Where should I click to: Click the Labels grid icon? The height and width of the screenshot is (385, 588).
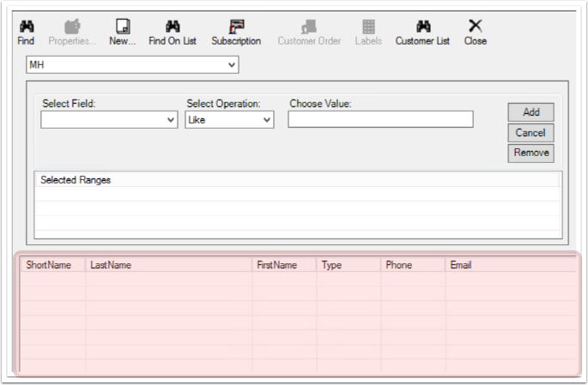pos(368,27)
